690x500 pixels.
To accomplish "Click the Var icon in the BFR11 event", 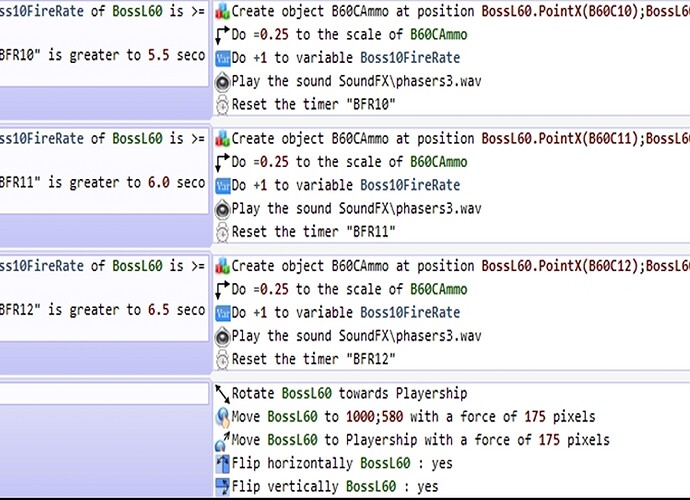I will [223, 186].
